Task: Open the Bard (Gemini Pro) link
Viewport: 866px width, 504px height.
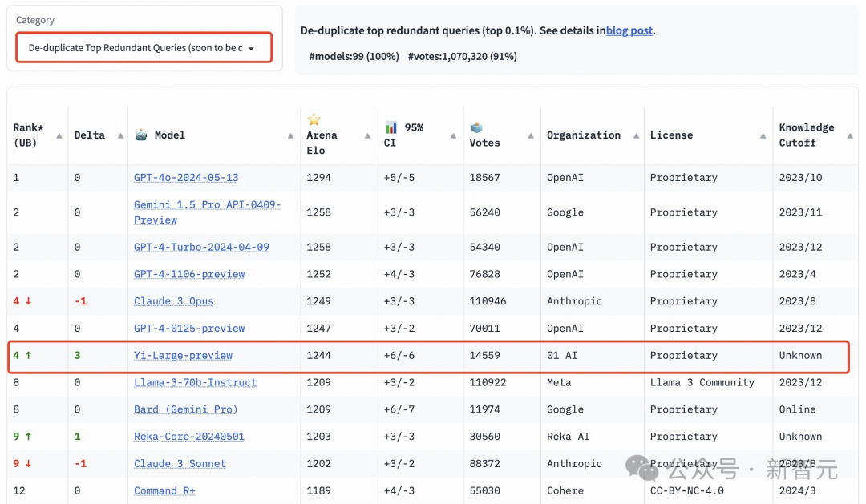Action: point(185,409)
